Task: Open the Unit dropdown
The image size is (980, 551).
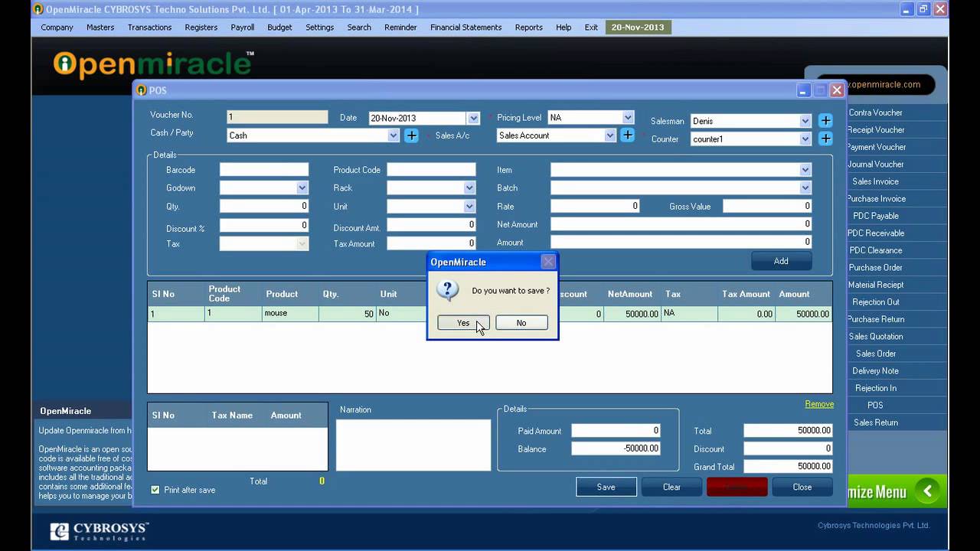Action: coord(469,207)
